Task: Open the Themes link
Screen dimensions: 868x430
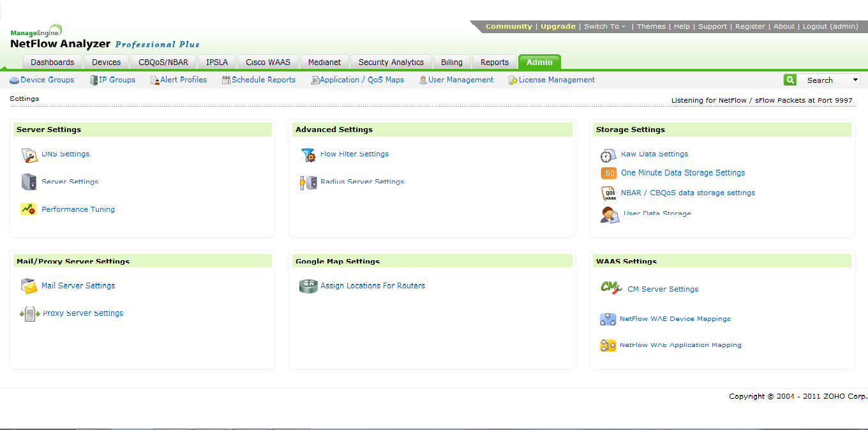Action: [651, 27]
